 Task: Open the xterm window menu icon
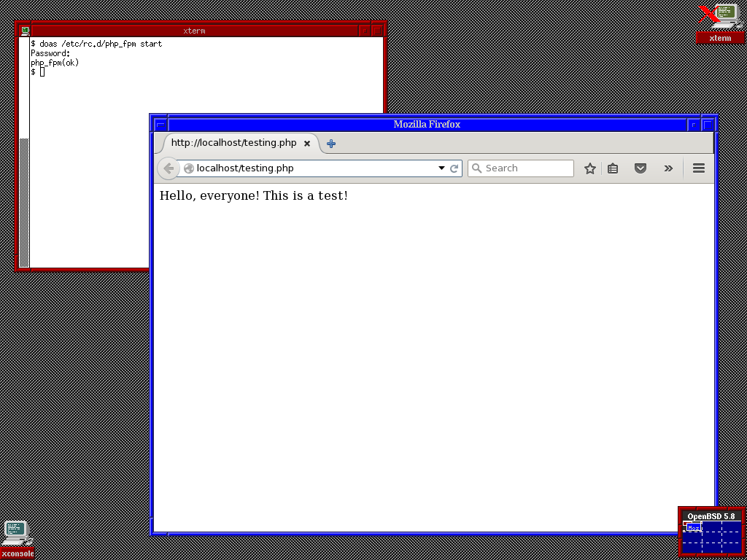pos(26,31)
